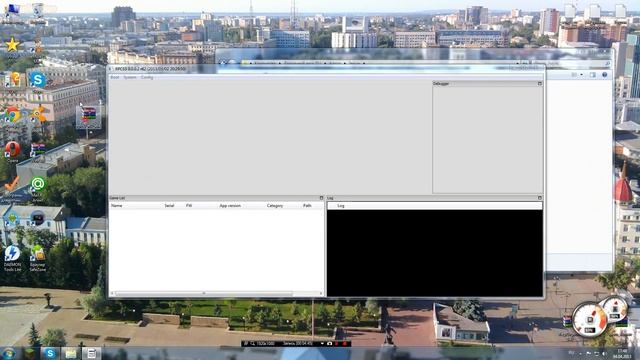Select the WinRAR books icon below Skype column
Screen dimensions: 640x360
38,150
